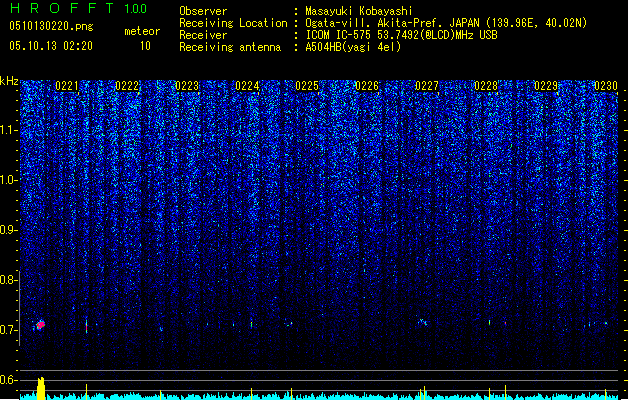Click the large yellow peak in the power graph
The height and width of the screenshot is (400, 629).
click(41, 388)
